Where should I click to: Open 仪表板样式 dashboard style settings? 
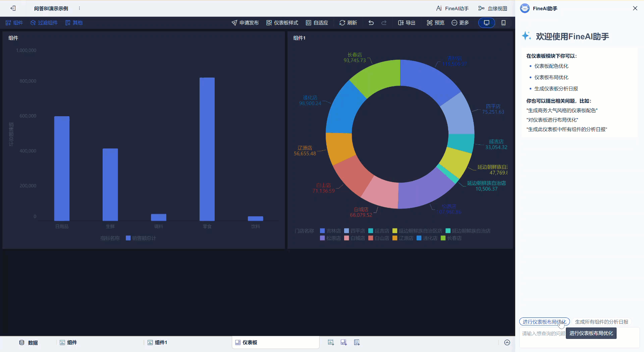[x=282, y=23]
